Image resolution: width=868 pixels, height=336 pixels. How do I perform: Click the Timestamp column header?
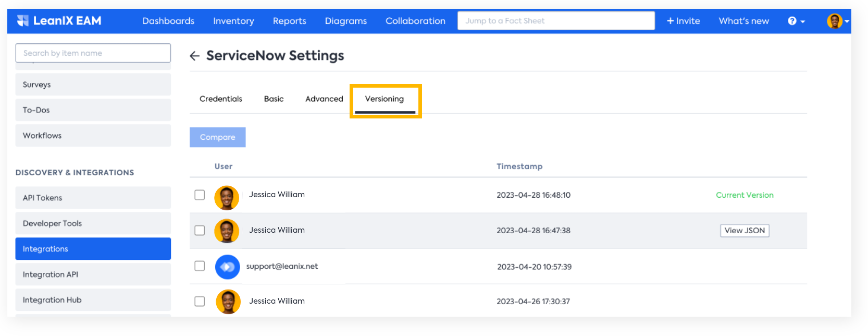[519, 166]
